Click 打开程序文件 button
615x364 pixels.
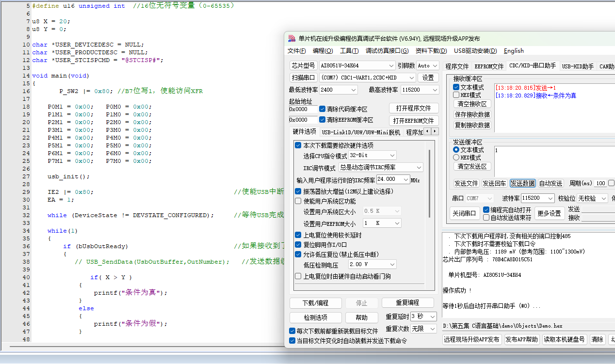pos(414,108)
